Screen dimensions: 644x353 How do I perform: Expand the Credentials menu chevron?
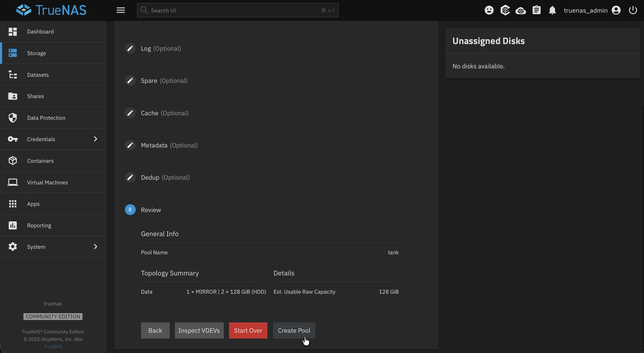95,139
